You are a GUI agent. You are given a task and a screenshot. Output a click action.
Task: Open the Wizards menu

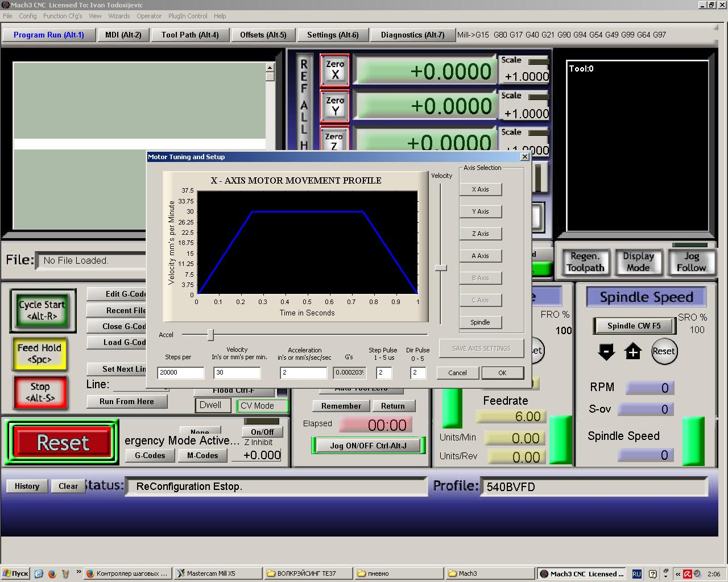coord(119,16)
